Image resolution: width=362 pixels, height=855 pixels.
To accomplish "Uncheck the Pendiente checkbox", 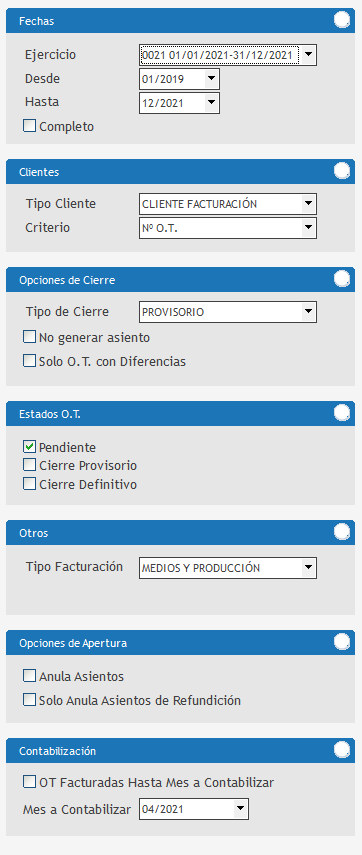I will pos(29,447).
